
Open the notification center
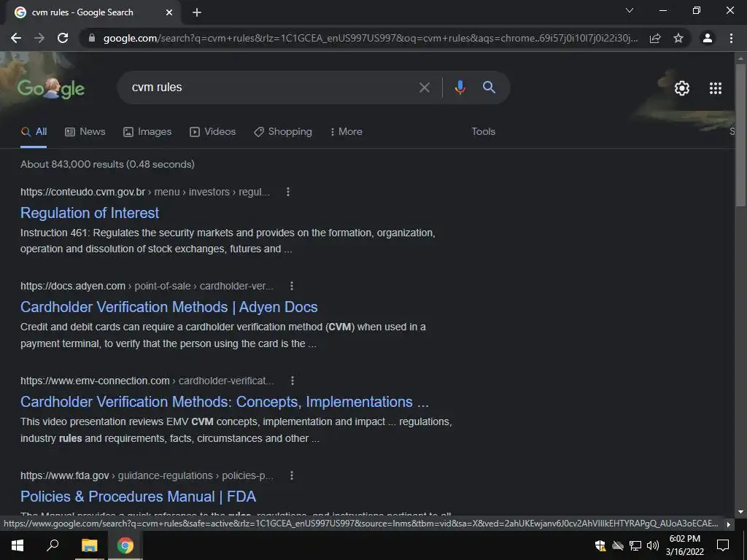723,545
